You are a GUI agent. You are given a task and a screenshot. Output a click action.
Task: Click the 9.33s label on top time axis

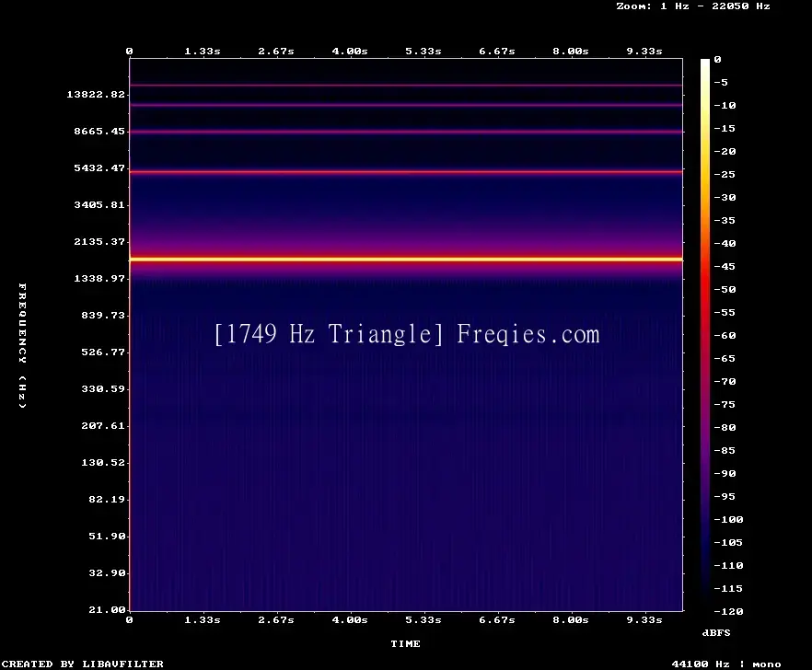point(644,52)
